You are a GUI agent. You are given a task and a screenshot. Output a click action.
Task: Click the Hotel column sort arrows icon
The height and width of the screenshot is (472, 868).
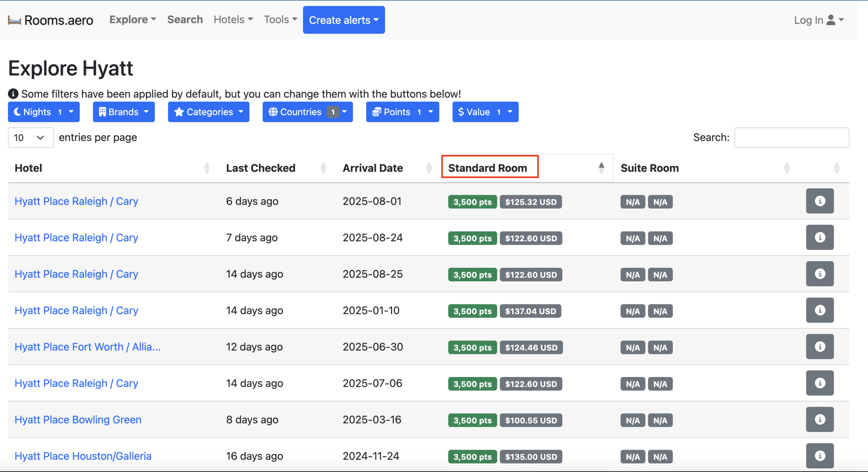click(207, 168)
